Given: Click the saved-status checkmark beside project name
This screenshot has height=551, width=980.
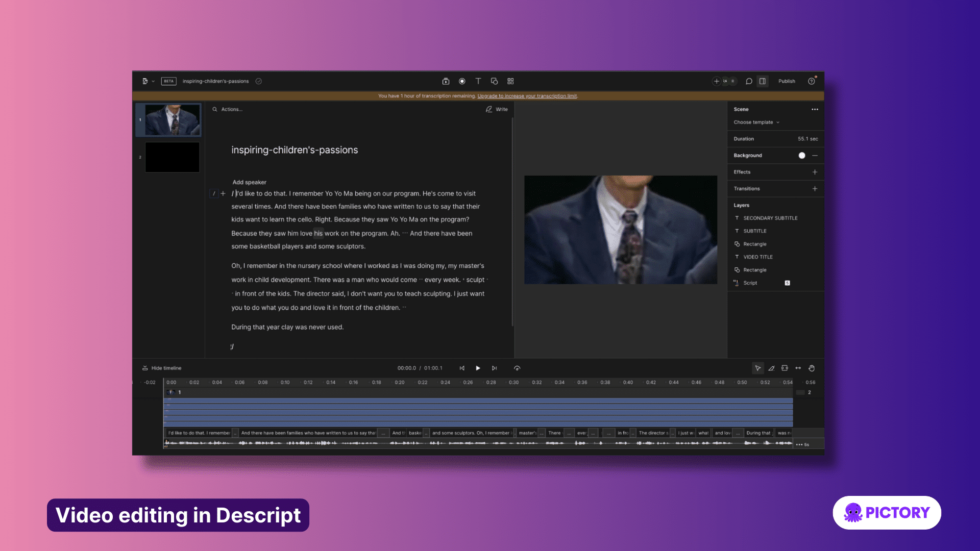Looking at the screenshot, I should pyautogui.click(x=259, y=81).
